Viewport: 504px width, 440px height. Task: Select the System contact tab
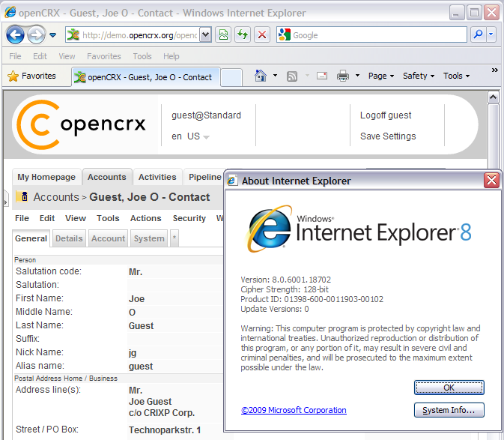(x=149, y=238)
